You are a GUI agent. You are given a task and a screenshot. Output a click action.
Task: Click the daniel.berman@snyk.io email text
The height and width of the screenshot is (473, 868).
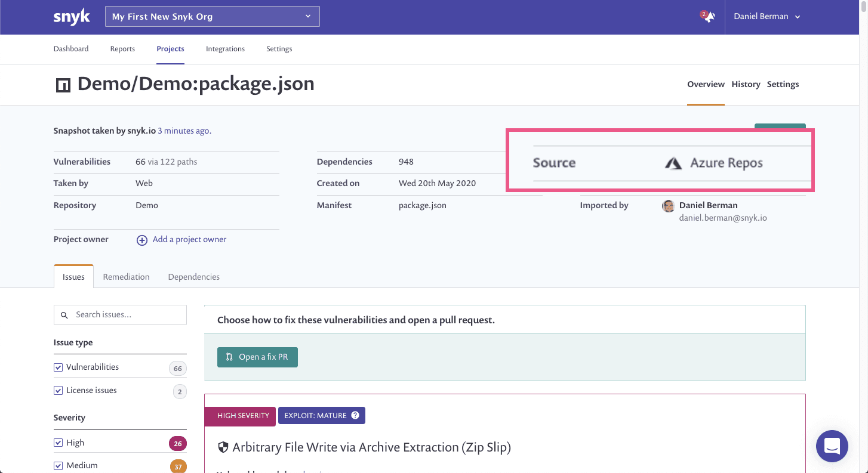tap(723, 218)
